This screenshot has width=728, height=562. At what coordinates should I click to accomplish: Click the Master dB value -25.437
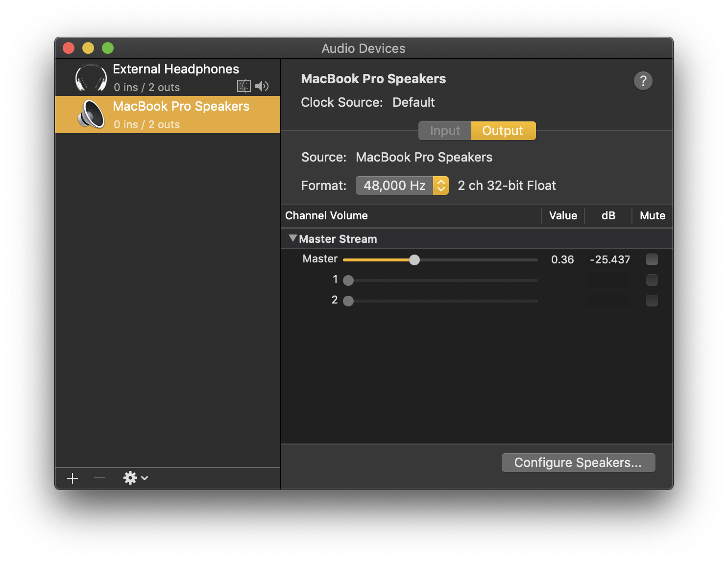tap(609, 259)
